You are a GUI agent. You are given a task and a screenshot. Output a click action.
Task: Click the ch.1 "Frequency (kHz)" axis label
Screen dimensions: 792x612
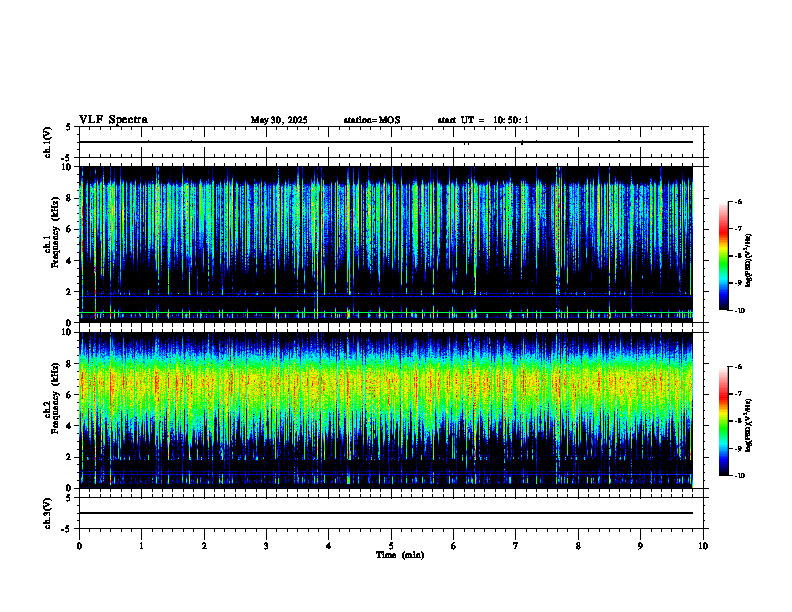[54, 233]
